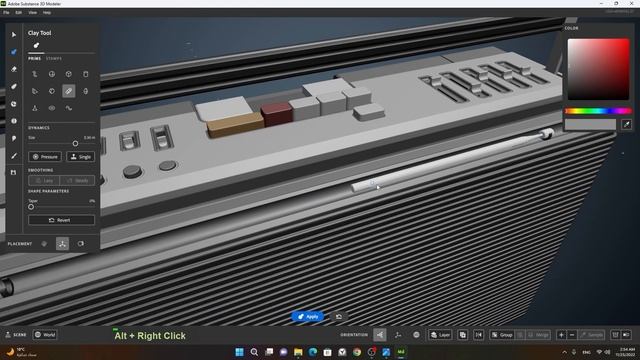Move the Size slider handle
The height and width of the screenshot is (360, 640).
click(75, 143)
